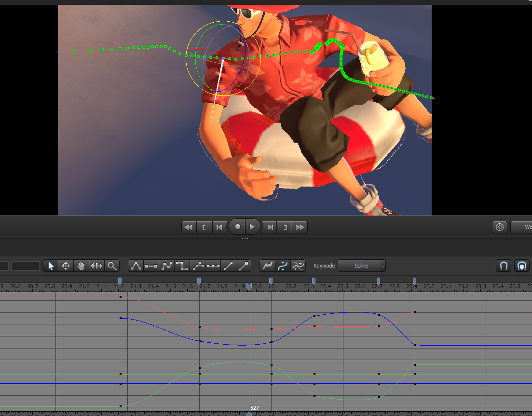This screenshot has width=532, height=416.
Task: Click the 22.5 time ruler label
Action: pyautogui.click(x=342, y=286)
